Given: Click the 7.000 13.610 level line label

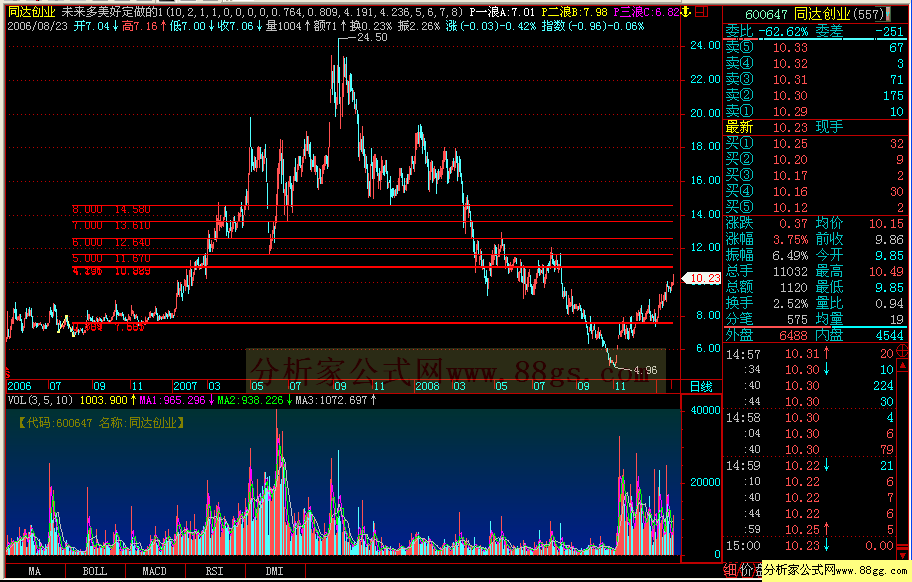Looking at the screenshot, I should tap(111, 225).
